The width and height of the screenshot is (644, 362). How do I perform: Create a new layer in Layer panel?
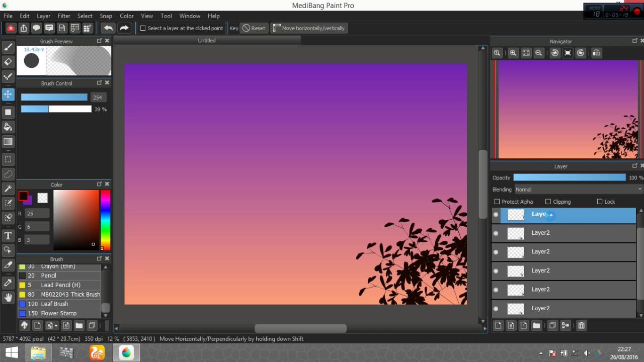(x=498, y=325)
